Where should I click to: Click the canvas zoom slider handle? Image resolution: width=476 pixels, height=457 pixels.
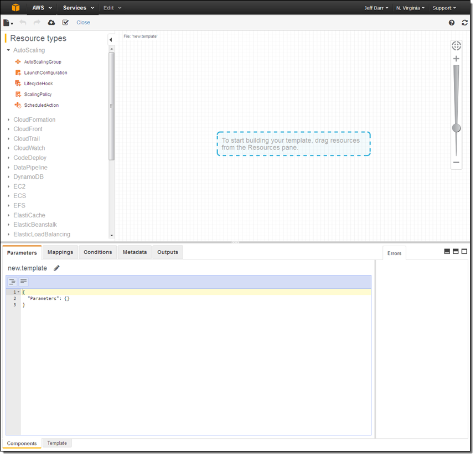coord(456,128)
